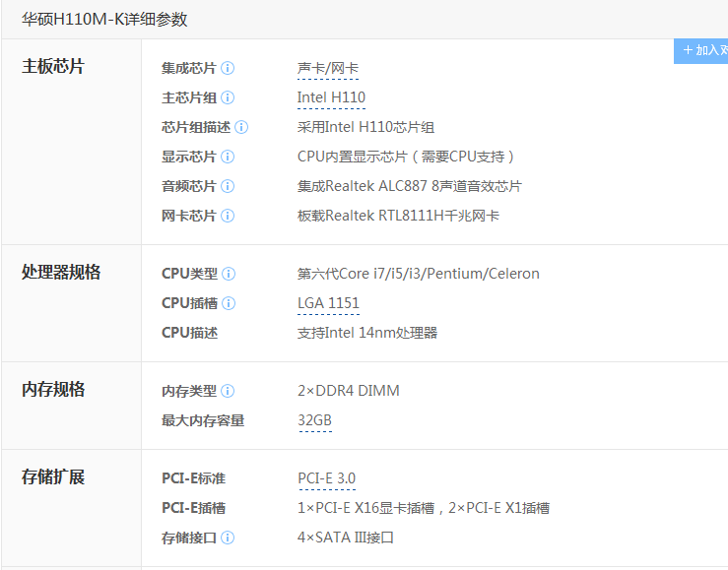Click info icon next to 主芯片组
The image size is (728, 570).
228,97
